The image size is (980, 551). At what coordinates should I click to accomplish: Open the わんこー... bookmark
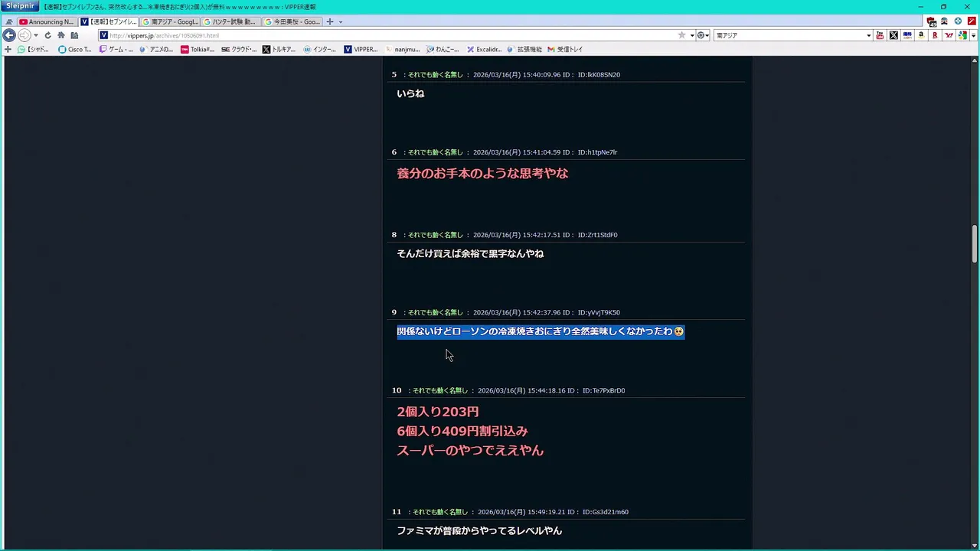pyautogui.click(x=443, y=49)
